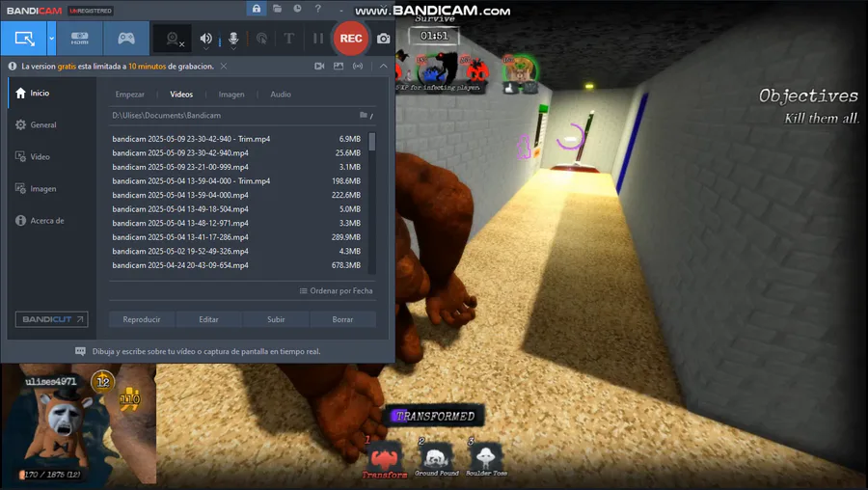868x490 pixels.
Task: Activate the Transform ability in game
Action: pos(385,459)
